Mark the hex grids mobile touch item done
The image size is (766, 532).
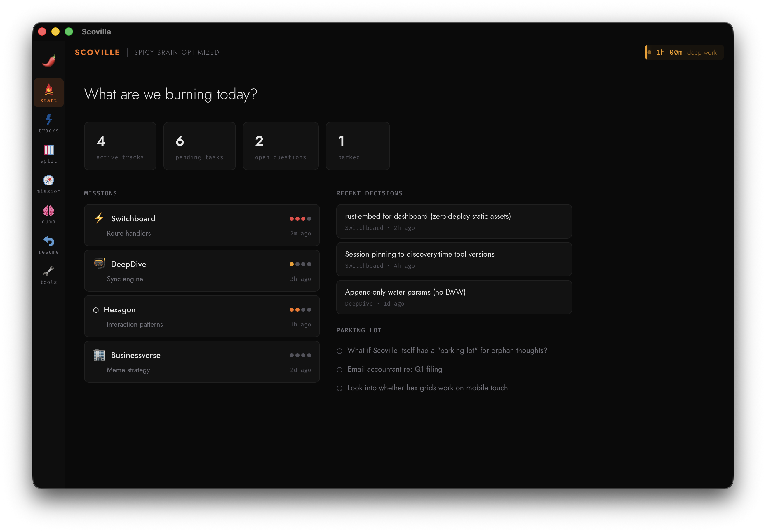(340, 388)
